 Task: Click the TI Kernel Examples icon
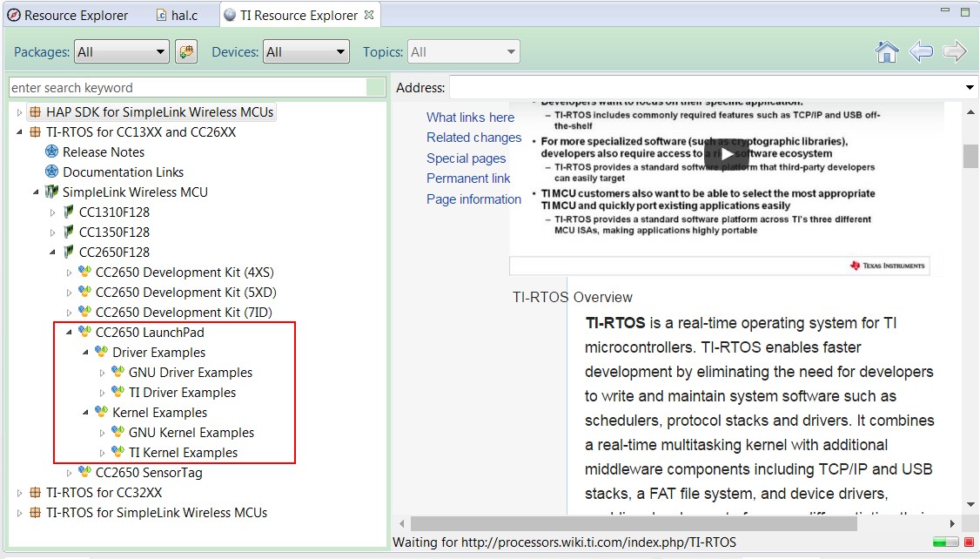118,452
